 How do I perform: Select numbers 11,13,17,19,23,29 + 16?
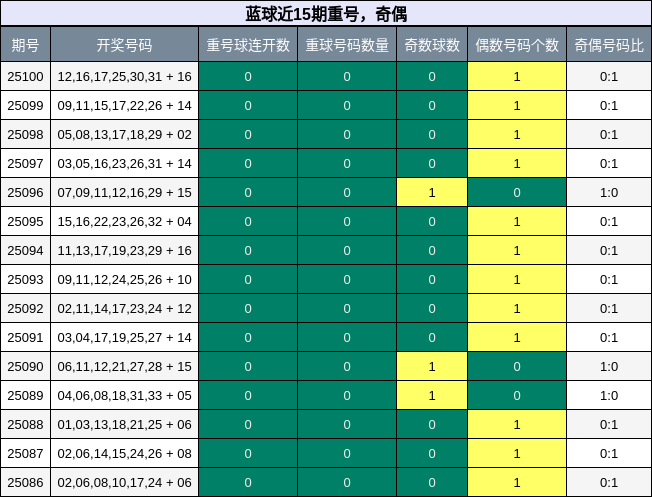click(124, 251)
